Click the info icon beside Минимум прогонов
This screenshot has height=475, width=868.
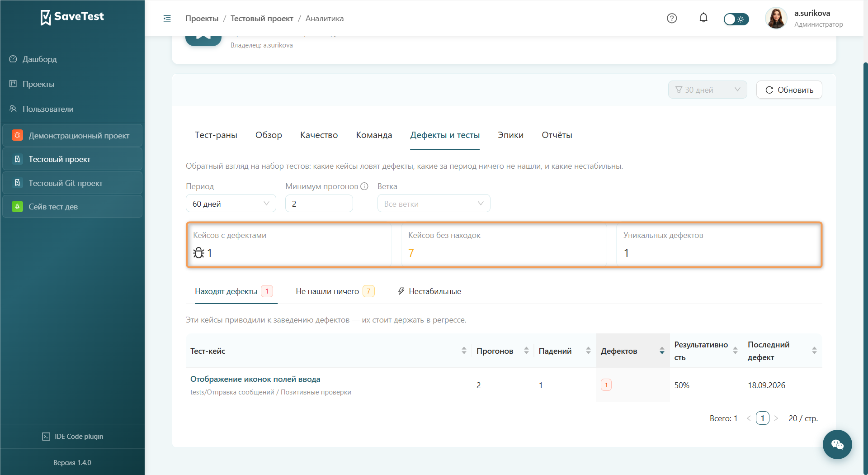click(364, 186)
